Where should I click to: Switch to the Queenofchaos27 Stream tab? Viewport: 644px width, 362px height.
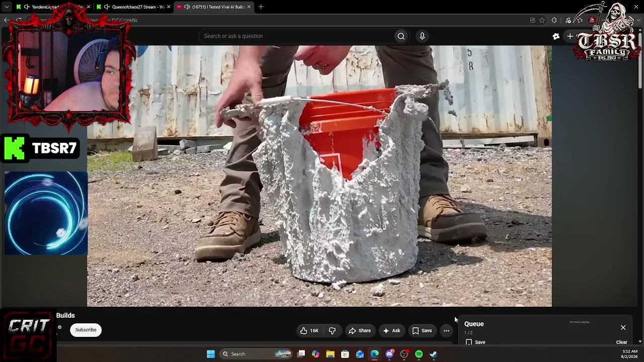[x=133, y=7]
